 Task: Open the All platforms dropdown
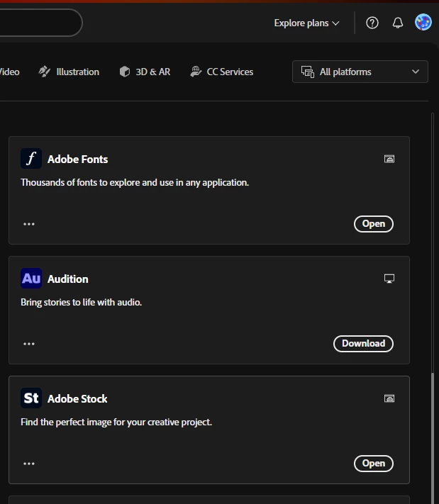[x=360, y=72]
